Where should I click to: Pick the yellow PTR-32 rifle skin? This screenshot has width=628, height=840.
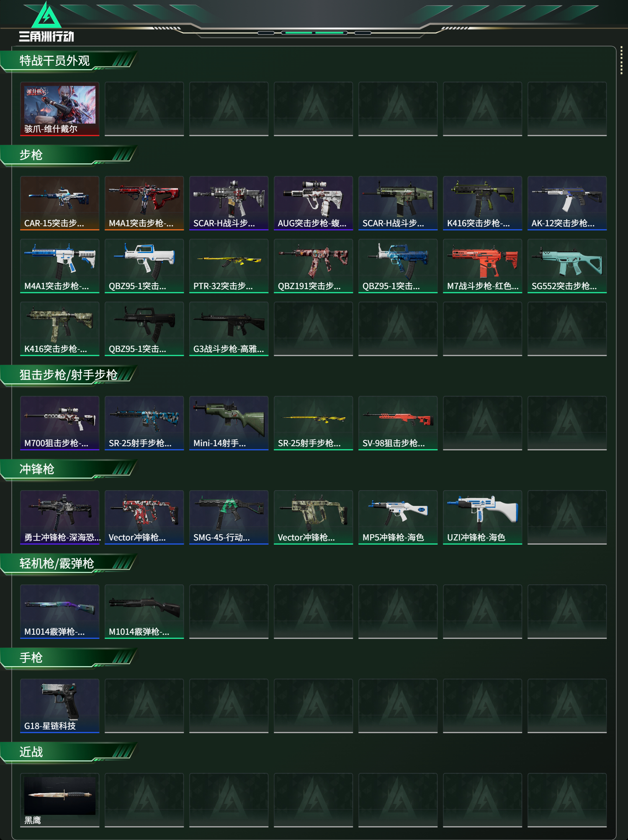tap(229, 266)
